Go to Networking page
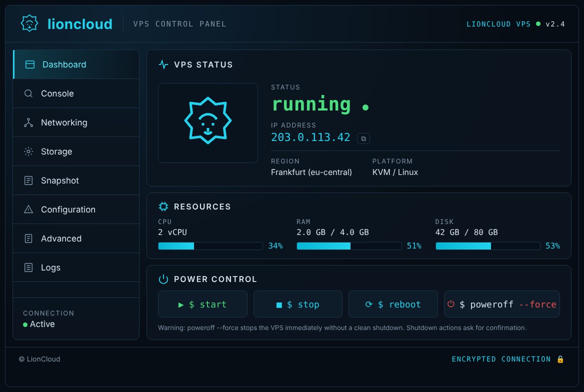Screen dimensions: 584x392 [x=76, y=122]
